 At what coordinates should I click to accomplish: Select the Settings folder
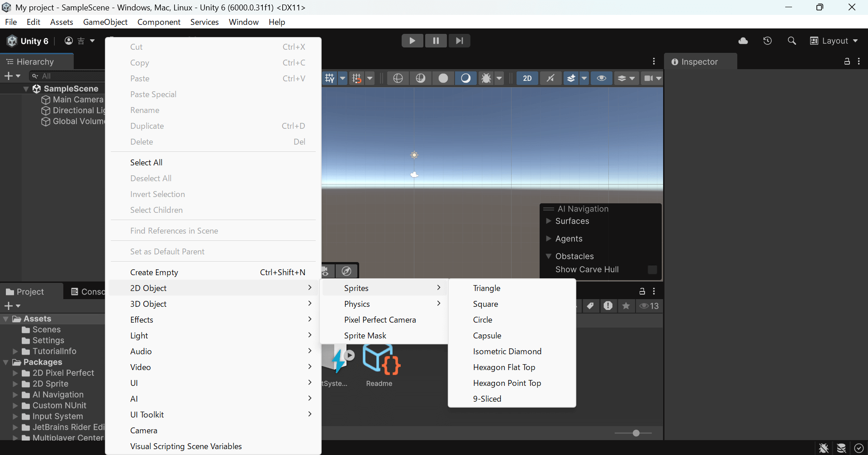(x=43, y=340)
